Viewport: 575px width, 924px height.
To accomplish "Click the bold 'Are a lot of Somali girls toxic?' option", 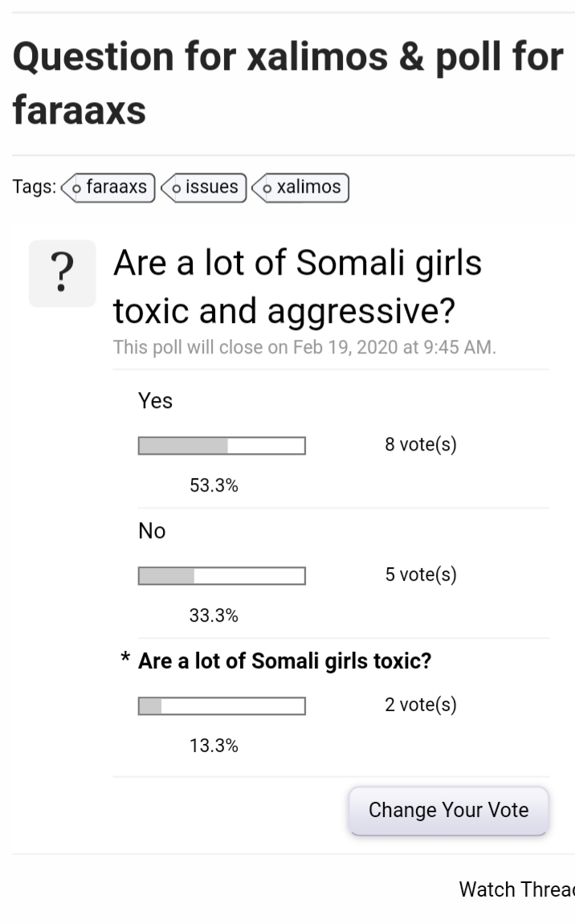I will pos(284,661).
